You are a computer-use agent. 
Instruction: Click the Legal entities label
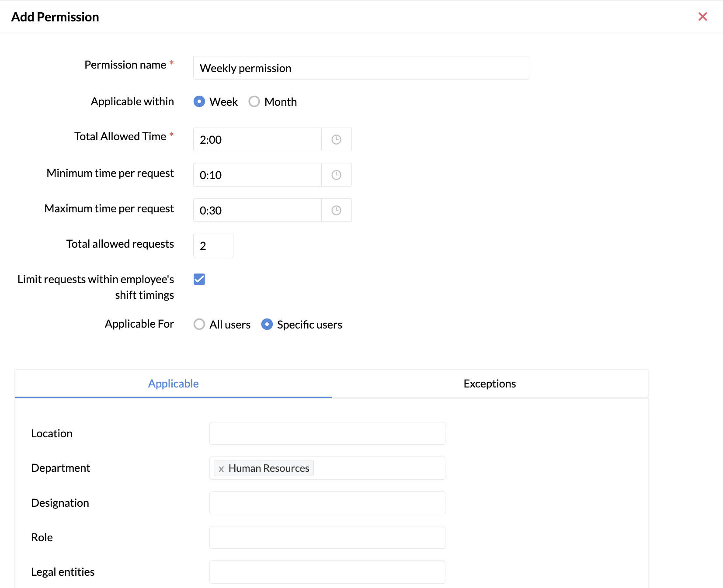[x=63, y=572]
